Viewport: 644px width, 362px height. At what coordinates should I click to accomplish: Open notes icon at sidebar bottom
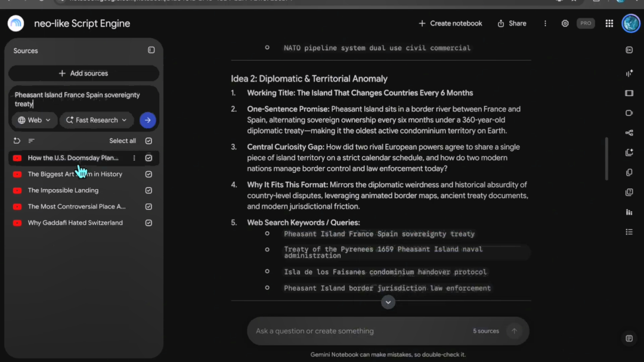point(629,339)
